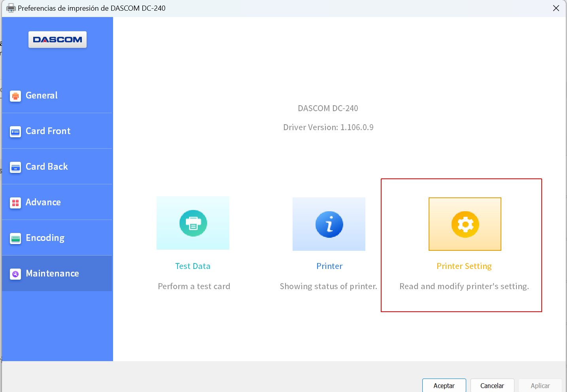Click the Aplicar button
Image resolution: width=567 pixels, height=392 pixels.
(540, 386)
